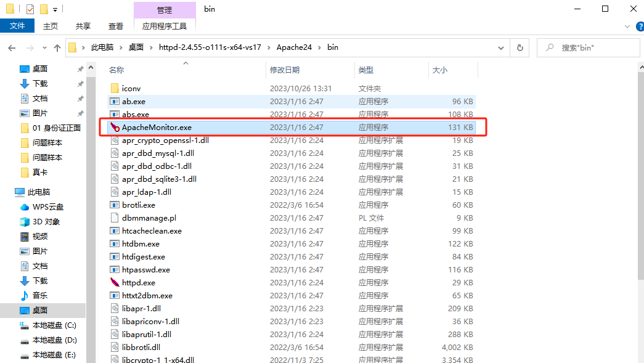The image size is (644, 363).
Task: Select the libbrotli.dll file name
Action: click(141, 347)
